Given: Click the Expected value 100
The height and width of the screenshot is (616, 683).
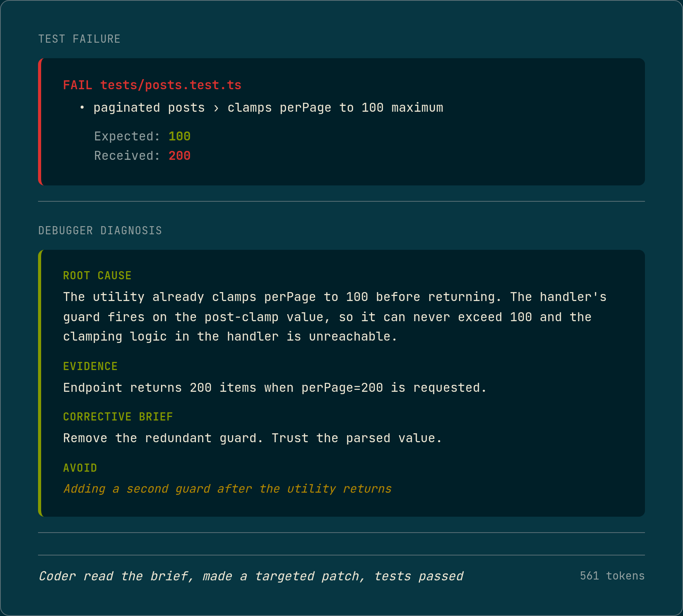Looking at the screenshot, I should pos(179,136).
